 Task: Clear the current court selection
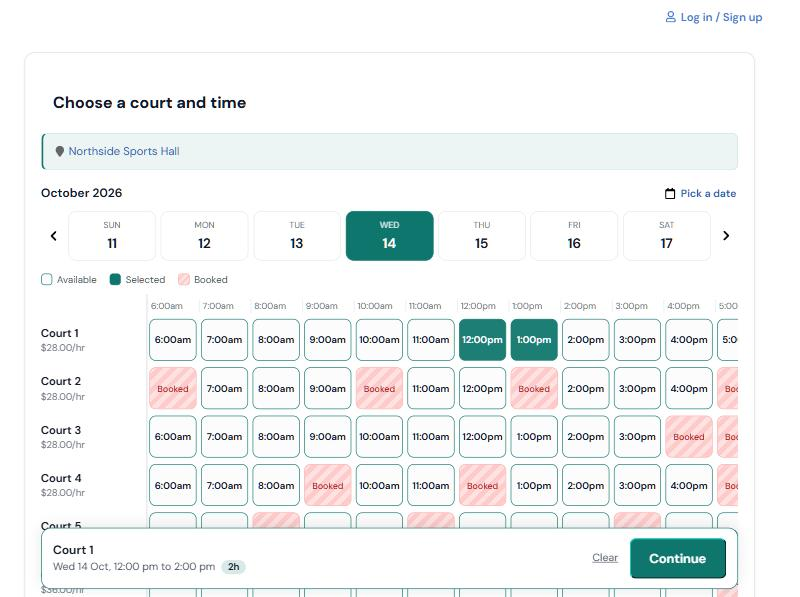click(x=605, y=558)
